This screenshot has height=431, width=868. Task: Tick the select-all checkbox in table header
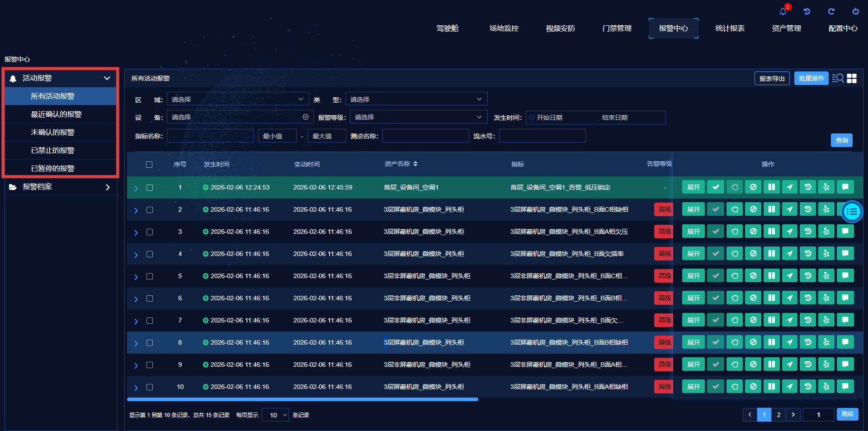[x=149, y=165]
